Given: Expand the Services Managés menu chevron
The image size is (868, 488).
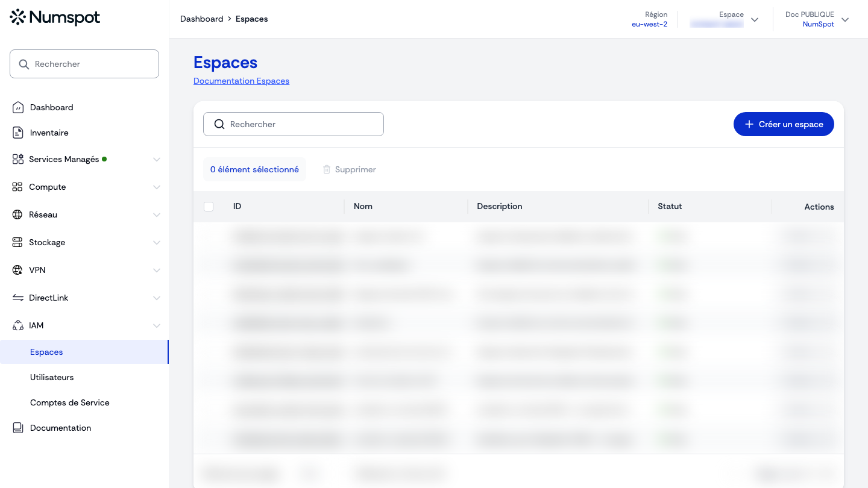Looking at the screenshot, I should [157, 160].
